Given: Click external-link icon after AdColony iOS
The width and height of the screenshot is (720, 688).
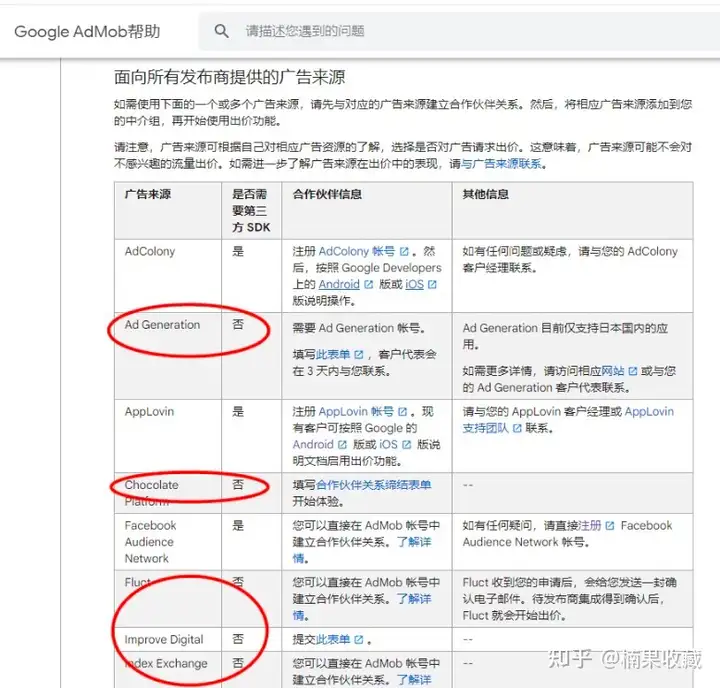Looking at the screenshot, I should (x=432, y=285).
